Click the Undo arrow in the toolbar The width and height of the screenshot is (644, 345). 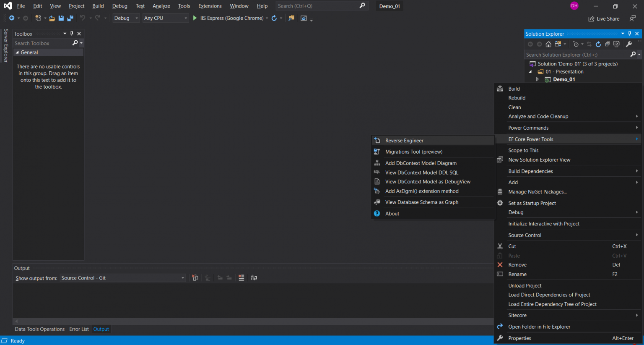[82, 18]
